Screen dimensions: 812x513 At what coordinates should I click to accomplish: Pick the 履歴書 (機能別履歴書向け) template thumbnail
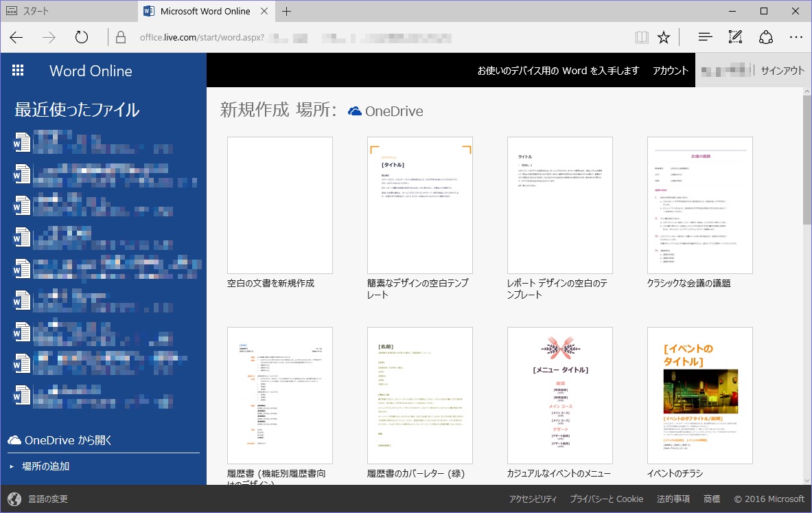[x=280, y=396]
